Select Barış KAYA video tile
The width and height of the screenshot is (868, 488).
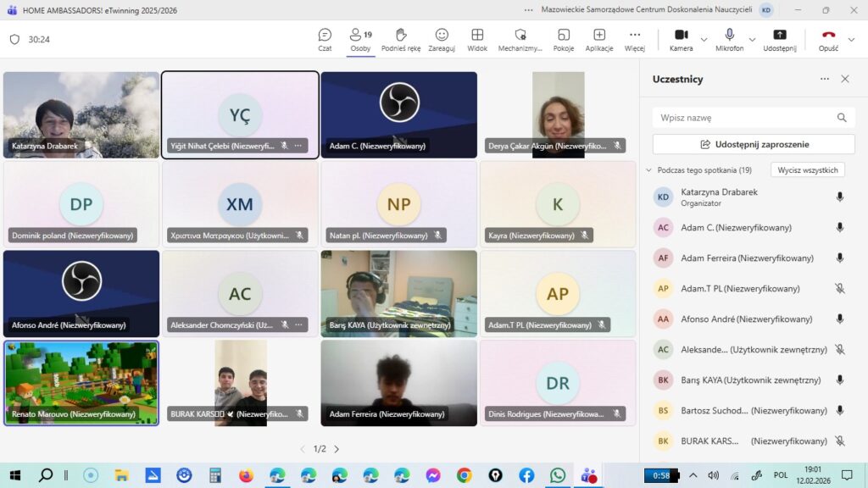(398, 294)
